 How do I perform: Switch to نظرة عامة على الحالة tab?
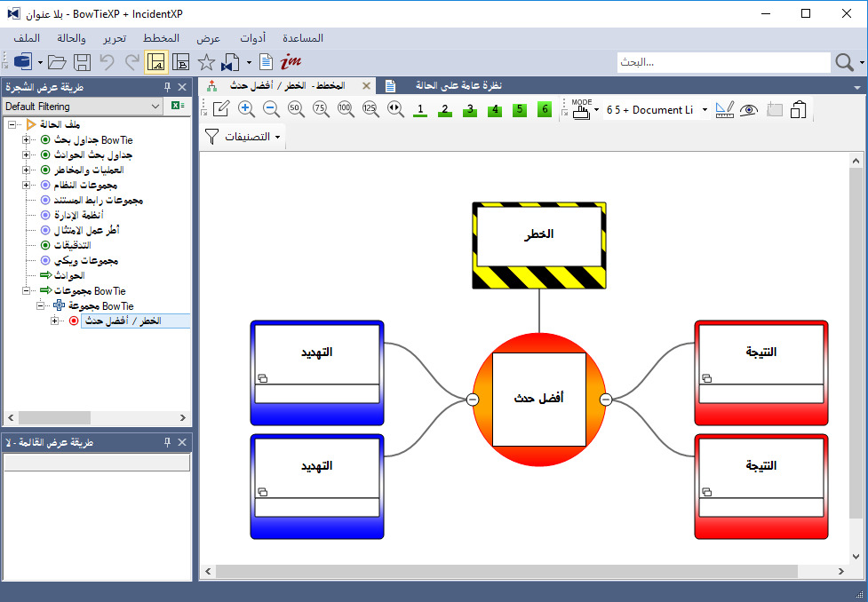coord(459,86)
